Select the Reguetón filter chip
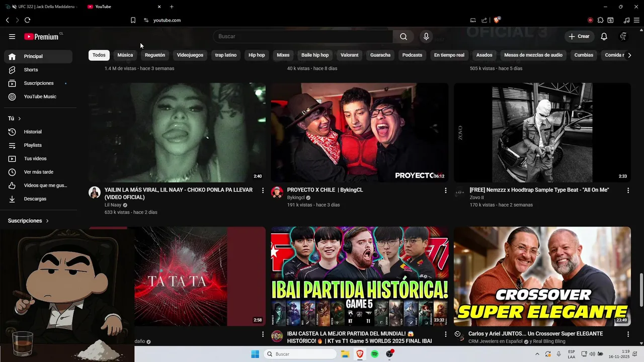Screen dimensions: 644x362 coord(155,55)
